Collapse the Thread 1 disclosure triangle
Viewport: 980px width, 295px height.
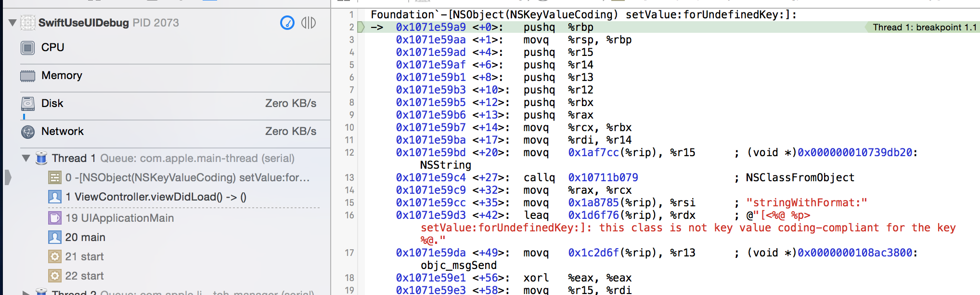[26, 158]
